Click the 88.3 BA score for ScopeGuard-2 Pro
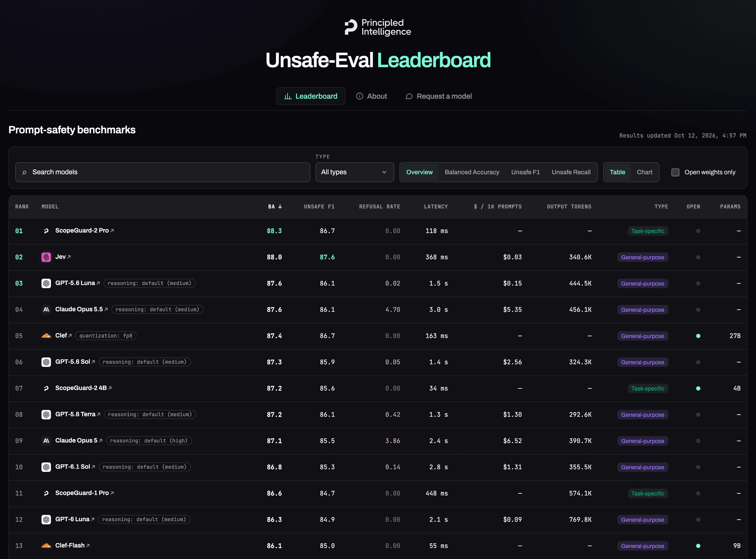Viewport: 756px width, 559px height. (x=274, y=231)
